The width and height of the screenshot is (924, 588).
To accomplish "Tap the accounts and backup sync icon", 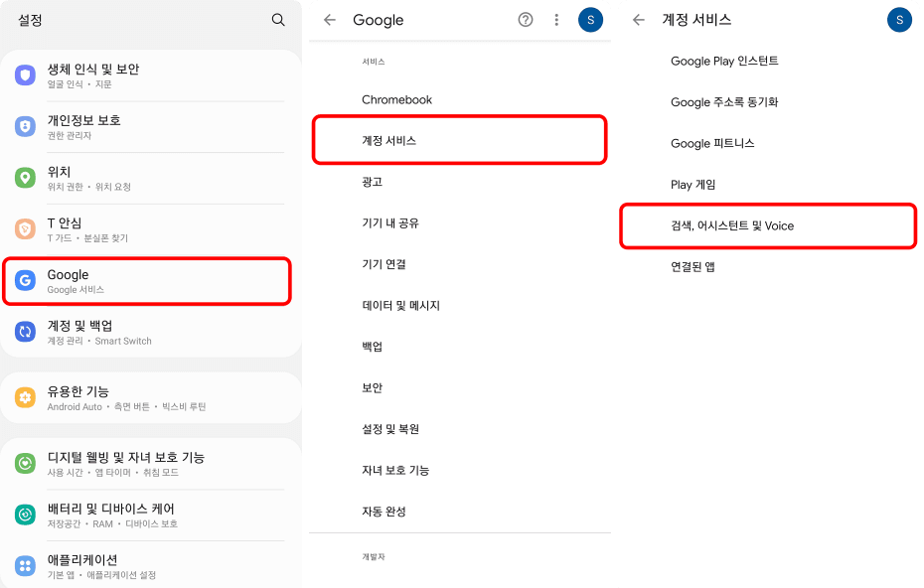I will (x=25, y=332).
